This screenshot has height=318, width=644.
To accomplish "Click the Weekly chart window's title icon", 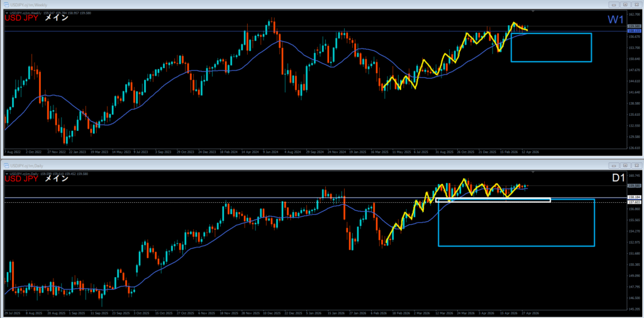I will (6, 4).
